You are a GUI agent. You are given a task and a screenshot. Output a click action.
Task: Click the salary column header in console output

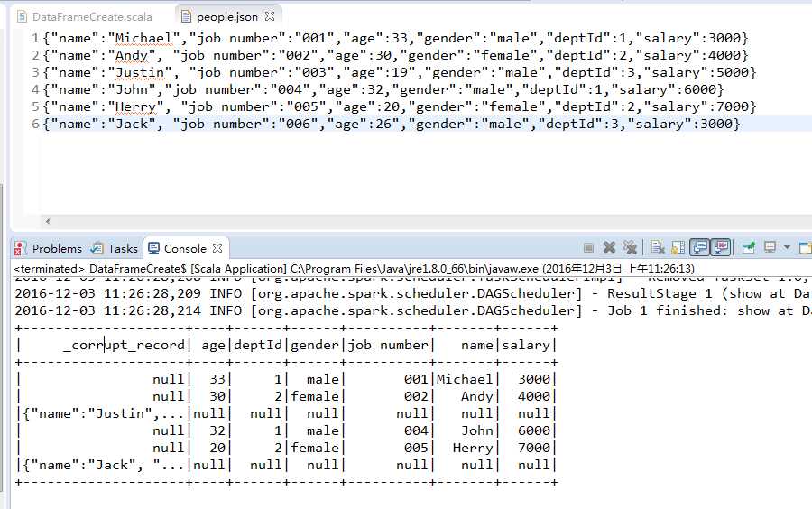(x=526, y=346)
